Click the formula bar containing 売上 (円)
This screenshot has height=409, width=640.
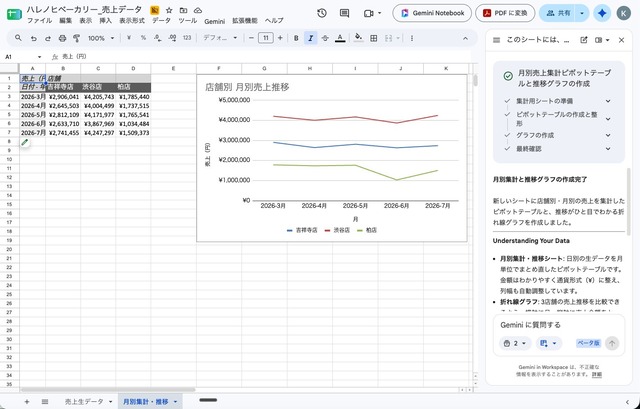[x=261, y=57]
